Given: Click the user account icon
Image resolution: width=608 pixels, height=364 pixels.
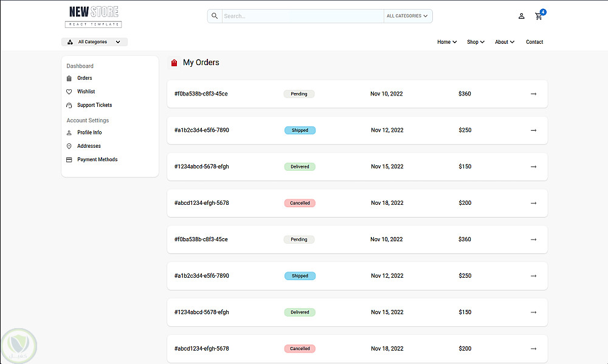Looking at the screenshot, I should click(x=522, y=16).
